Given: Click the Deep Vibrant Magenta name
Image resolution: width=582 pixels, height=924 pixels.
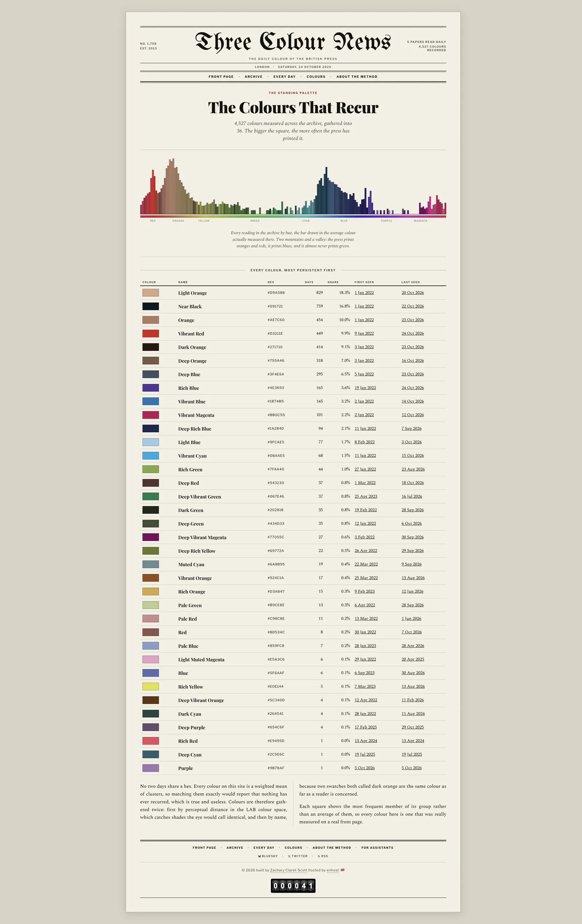Looking at the screenshot, I should coord(202,537).
